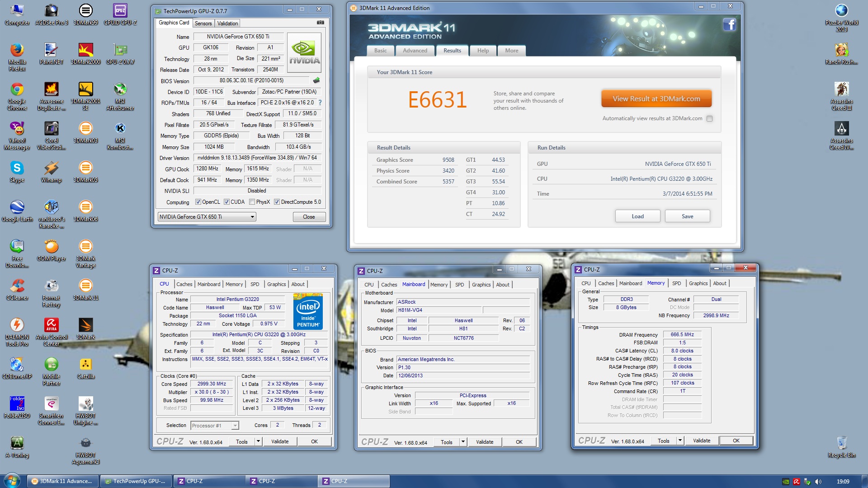Viewport: 868px width, 488px height.
Task: Click the taskbar clock showing 19:09
Action: tap(843, 481)
